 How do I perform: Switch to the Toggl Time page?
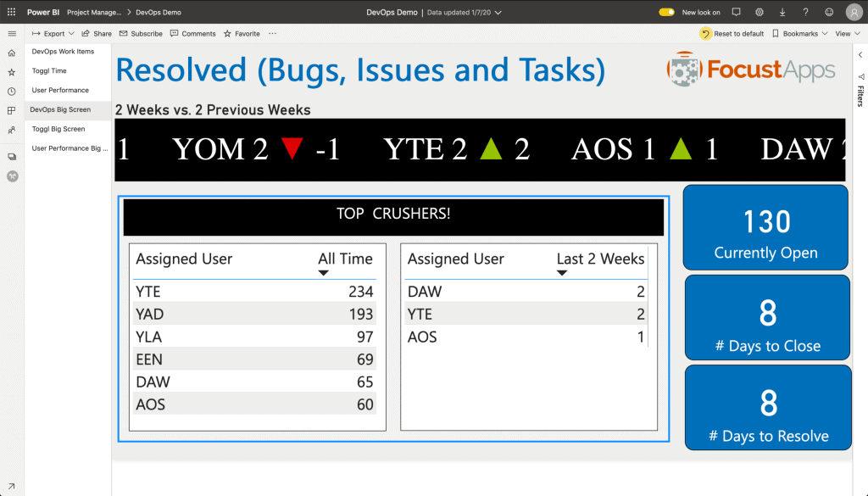point(49,71)
